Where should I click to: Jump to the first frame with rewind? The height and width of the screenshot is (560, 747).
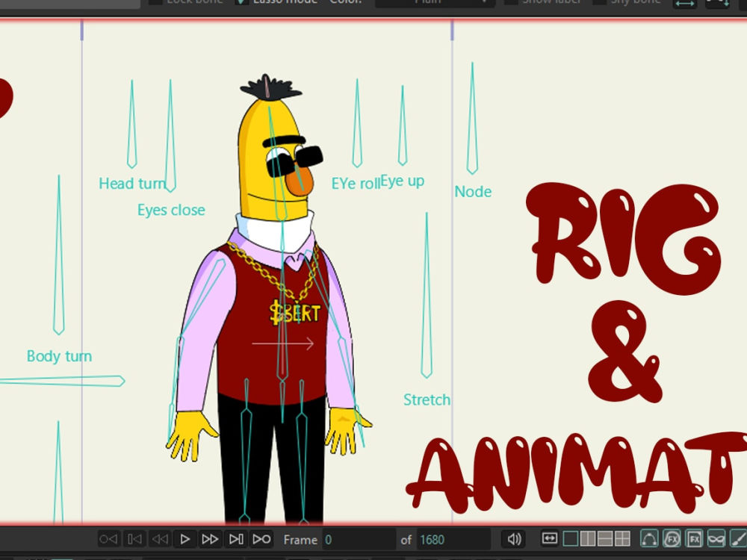point(108,539)
